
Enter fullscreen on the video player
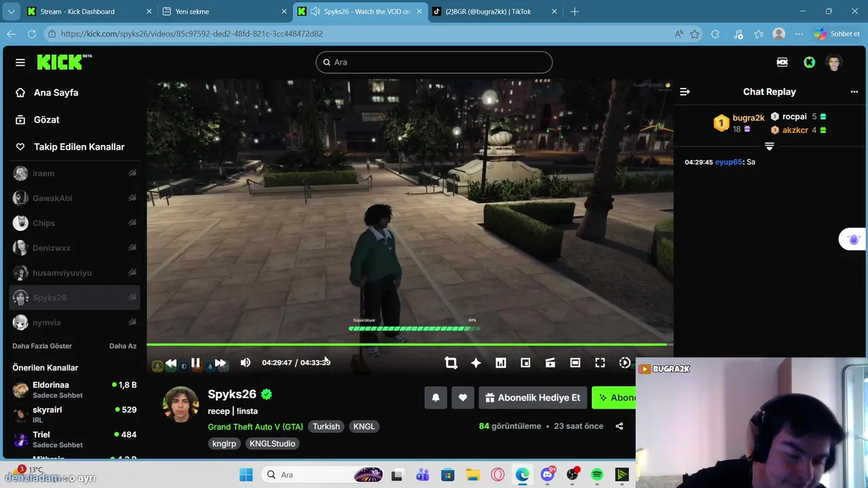[600, 363]
